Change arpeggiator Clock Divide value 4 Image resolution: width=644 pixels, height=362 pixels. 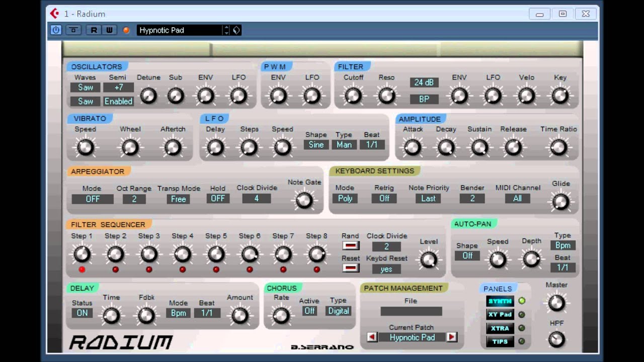coord(257,199)
